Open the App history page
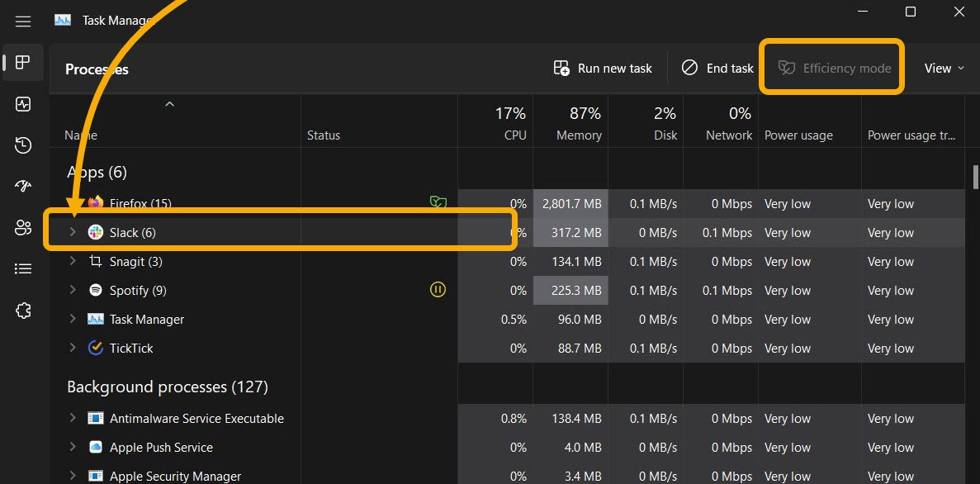The height and width of the screenshot is (484, 980). (x=23, y=145)
